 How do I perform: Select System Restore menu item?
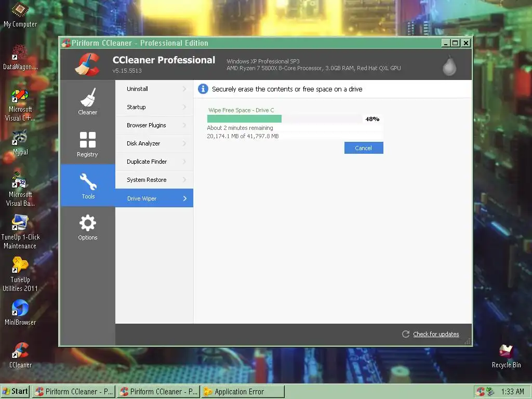click(154, 180)
